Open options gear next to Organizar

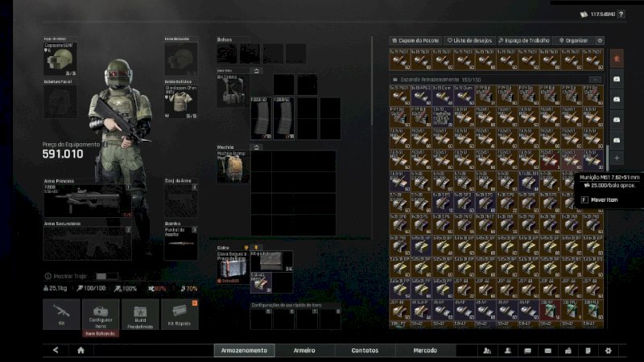pyautogui.click(x=600, y=40)
